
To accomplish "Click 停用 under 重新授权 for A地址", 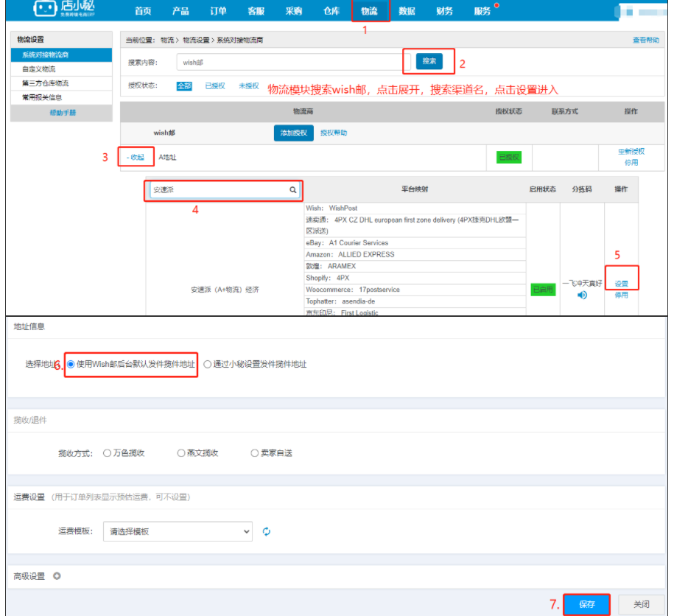I will 631,163.
